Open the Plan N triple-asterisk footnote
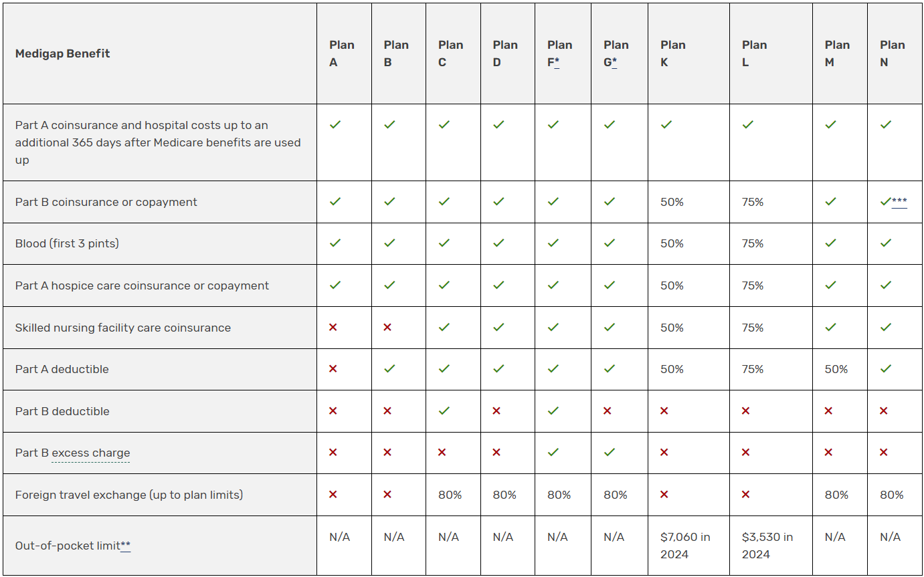The image size is (924, 577). point(899,202)
